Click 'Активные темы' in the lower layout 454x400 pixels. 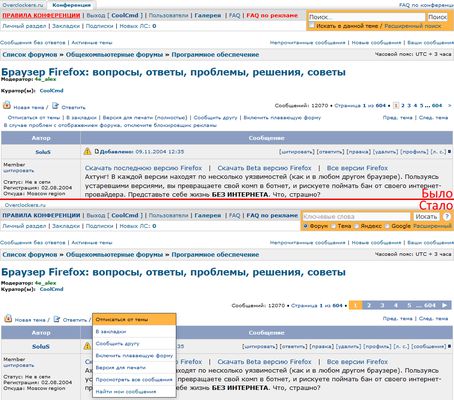pyautogui.click(x=92, y=243)
